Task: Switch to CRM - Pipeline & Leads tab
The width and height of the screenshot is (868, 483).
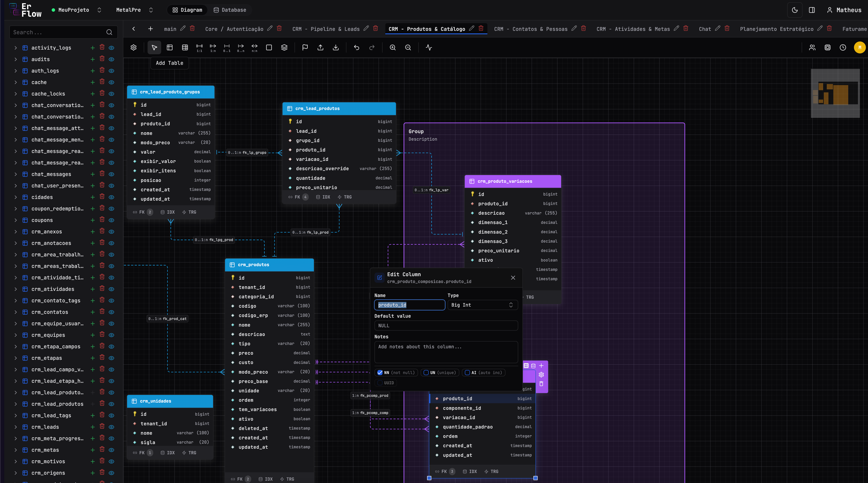Action: pyautogui.click(x=326, y=29)
